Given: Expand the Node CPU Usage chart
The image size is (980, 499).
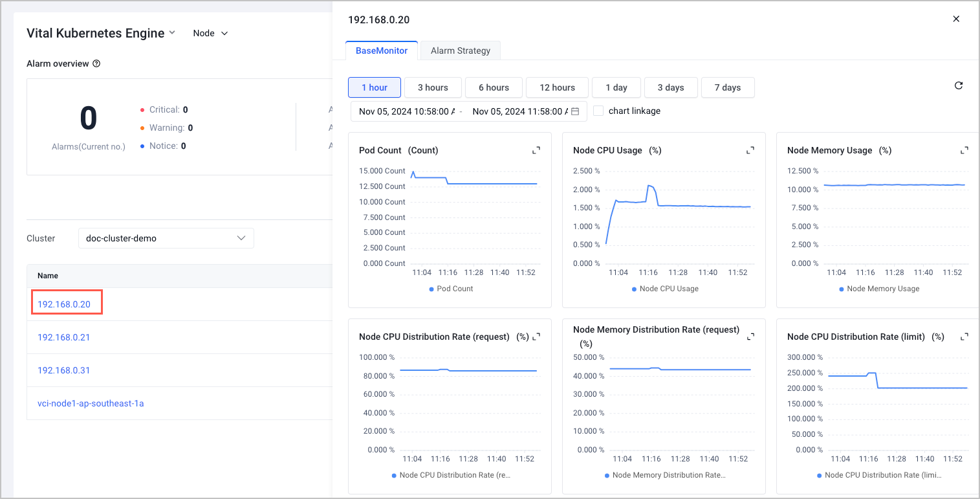Looking at the screenshot, I should (x=750, y=150).
